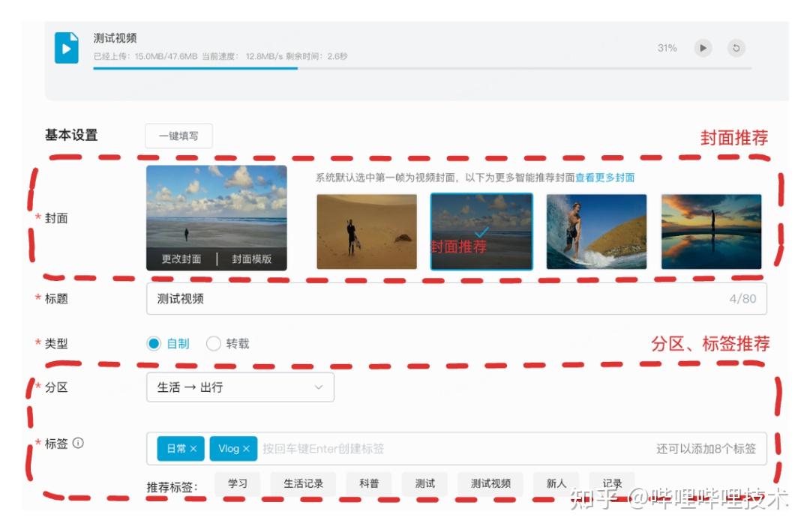Toggle the currently highlighted recommended cover
Viewport: 810px width, 532px height.
[x=481, y=231]
